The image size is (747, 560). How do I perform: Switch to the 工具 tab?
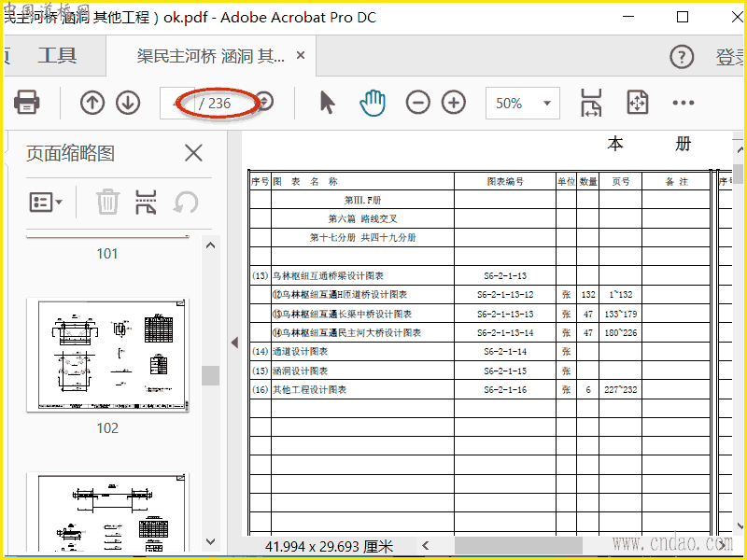pyautogui.click(x=57, y=56)
